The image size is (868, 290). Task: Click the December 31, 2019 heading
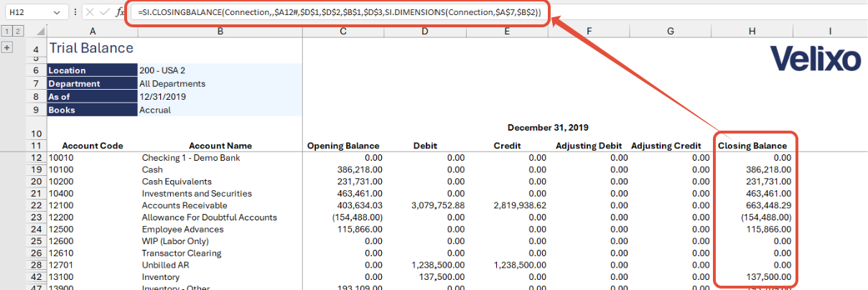click(548, 128)
